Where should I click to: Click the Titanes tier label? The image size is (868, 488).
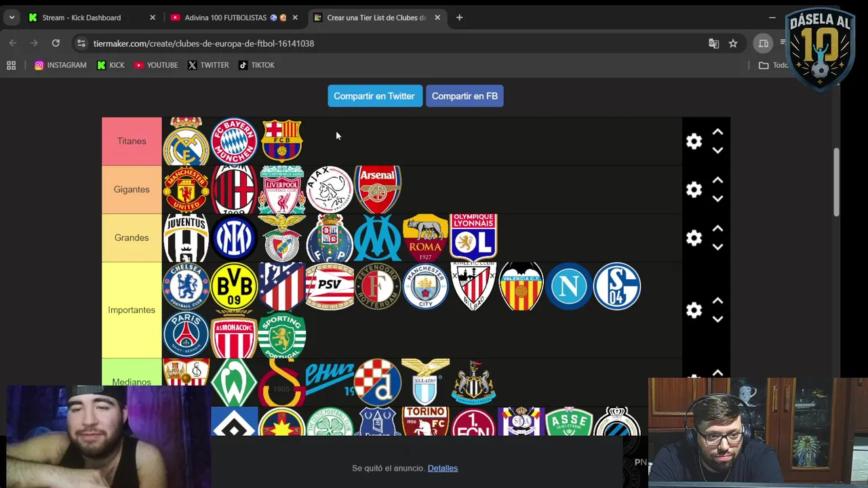click(x=132, y=141)
